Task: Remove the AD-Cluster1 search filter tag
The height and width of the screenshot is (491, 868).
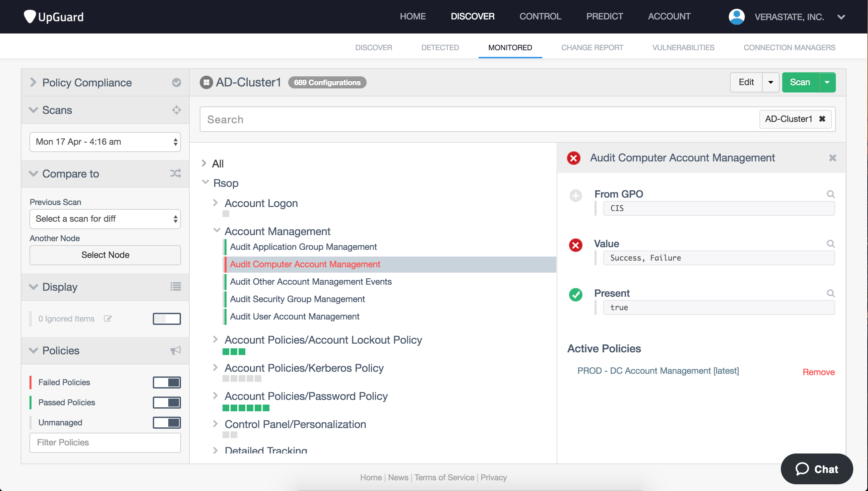Action: pyautogui.click(x=822, y=119)
